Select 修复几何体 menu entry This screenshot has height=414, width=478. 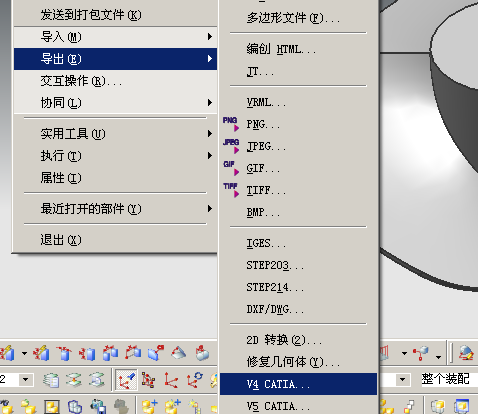click(x=298, y=362)
